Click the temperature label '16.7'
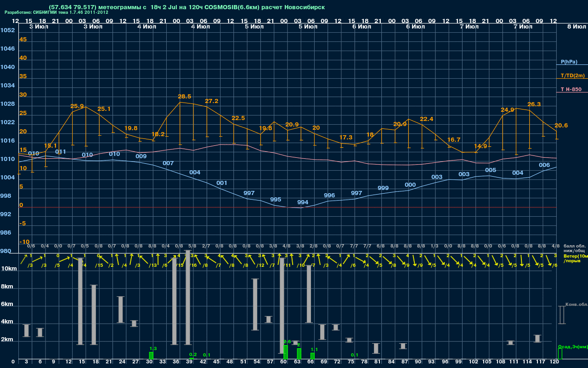The width and height of the screenshot is (588, 368). tap(454, 140)
